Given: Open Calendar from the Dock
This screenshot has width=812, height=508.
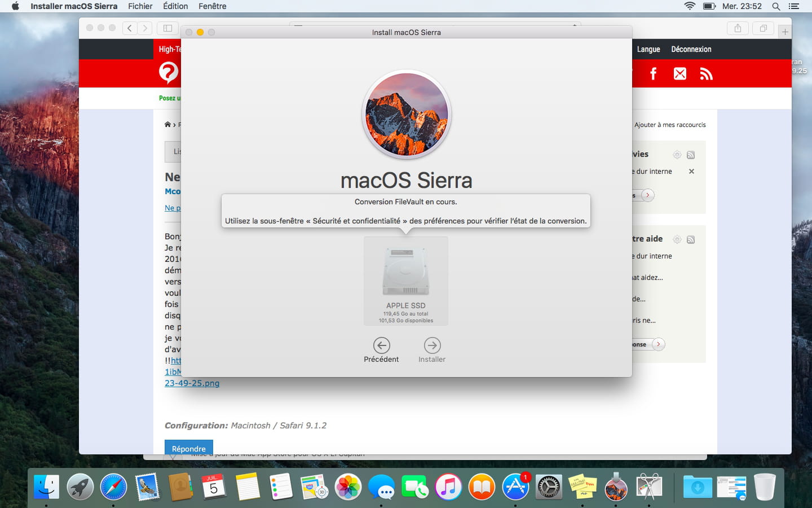Looking at the screenshot, I should 214,487.
